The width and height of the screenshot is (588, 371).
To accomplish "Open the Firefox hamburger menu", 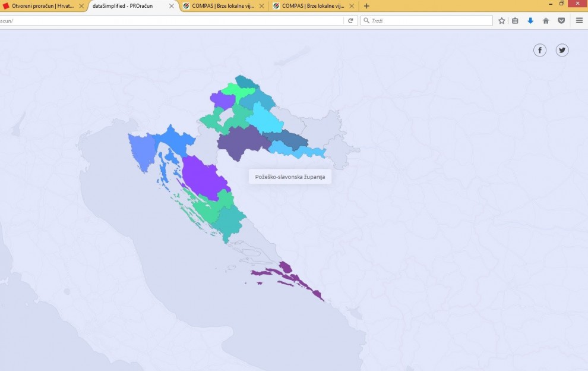I will coord(579,21).
